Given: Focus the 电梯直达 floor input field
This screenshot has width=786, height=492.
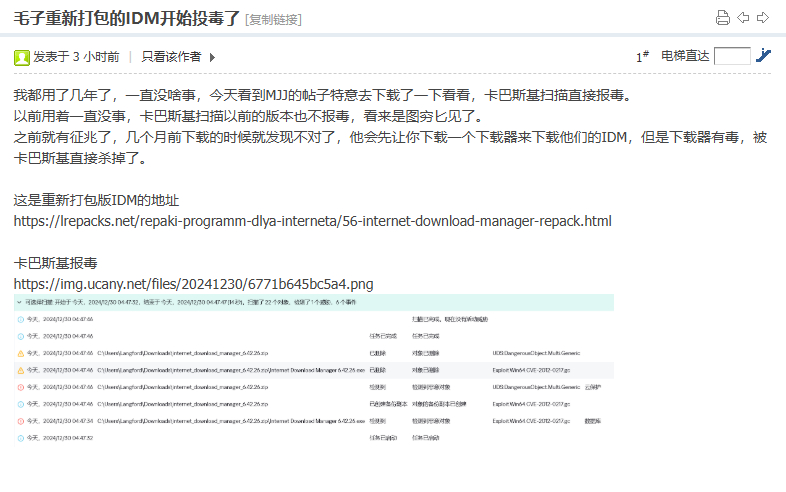Looking at the screenshot, I should [x=732, y=56].
